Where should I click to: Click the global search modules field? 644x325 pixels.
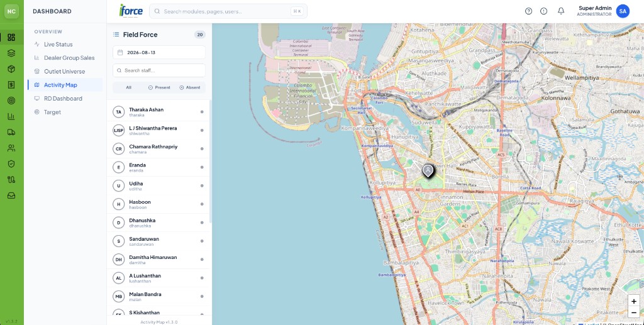click(x=228, y=11)
